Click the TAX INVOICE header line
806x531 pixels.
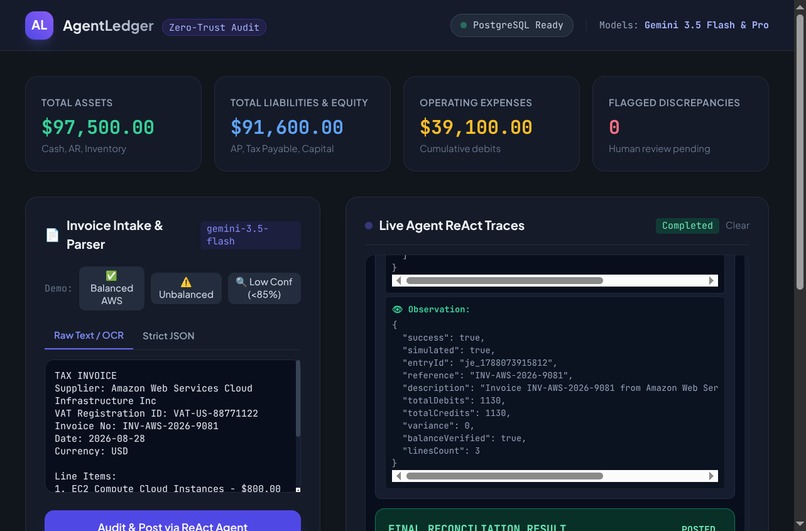point(85,376)
